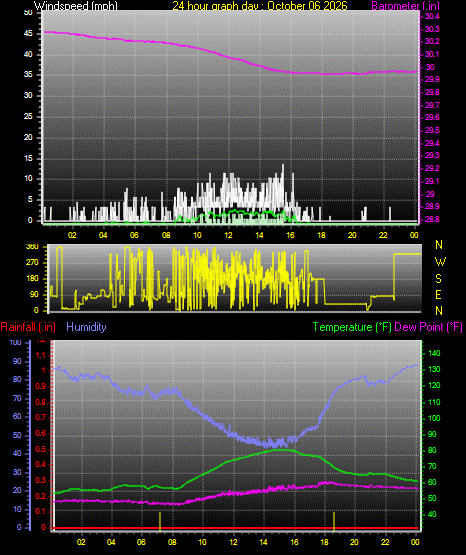Select the Humidity legend label
This screenshot has width=466, height=555.
click(86, 327)
